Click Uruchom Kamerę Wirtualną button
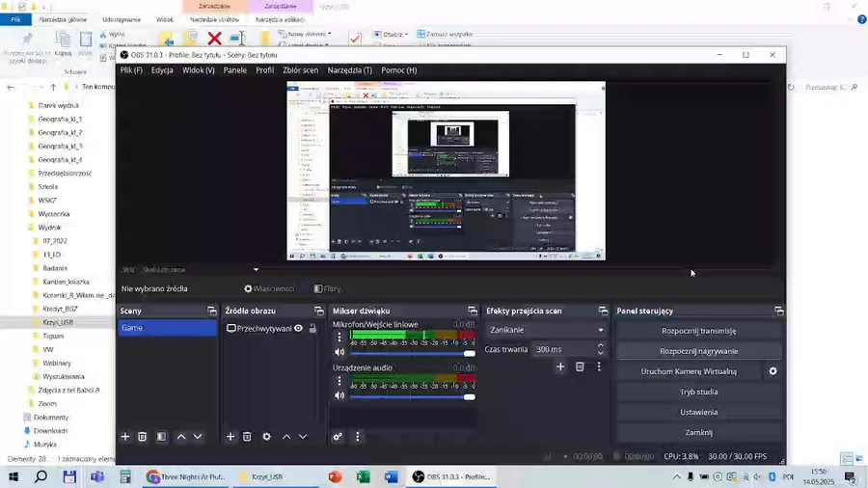 [689, 371]
